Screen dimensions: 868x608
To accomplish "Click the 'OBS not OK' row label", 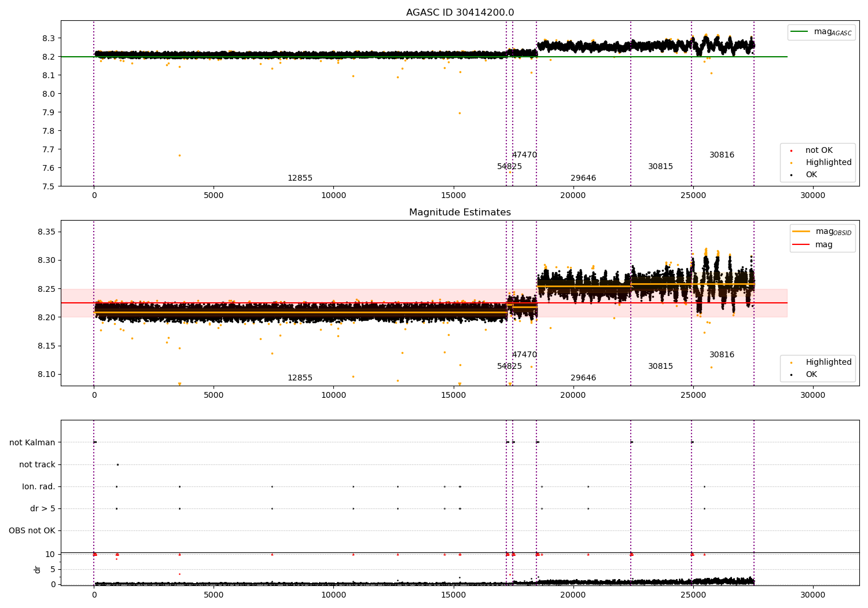I will (32, 531).
